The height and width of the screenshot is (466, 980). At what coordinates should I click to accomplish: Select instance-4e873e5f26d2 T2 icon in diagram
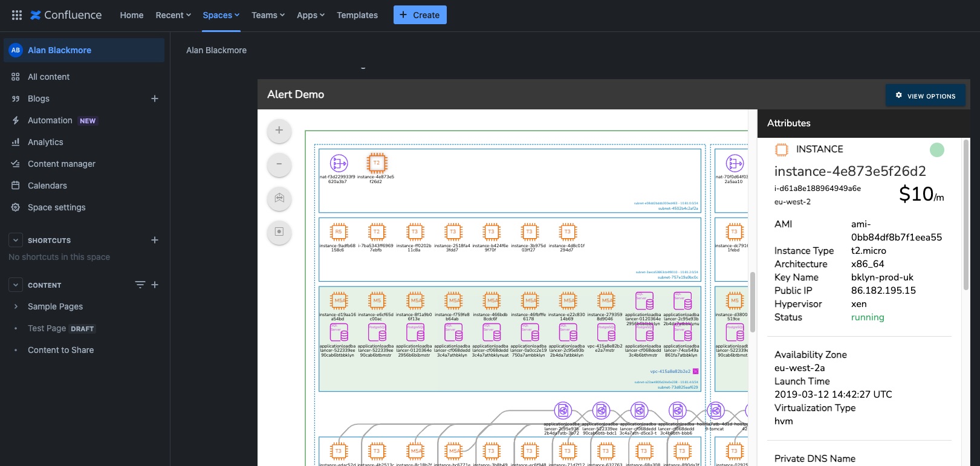[377, 163]
